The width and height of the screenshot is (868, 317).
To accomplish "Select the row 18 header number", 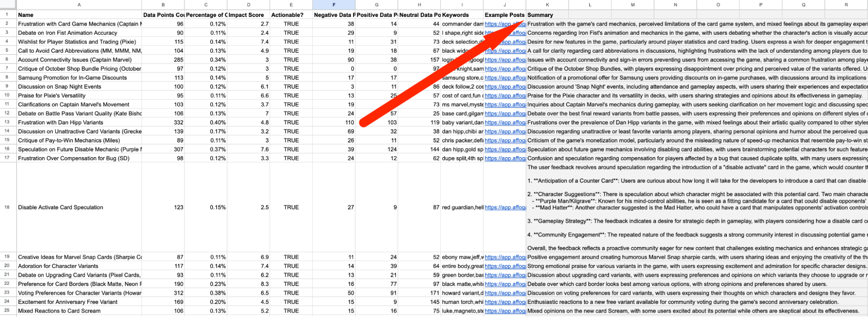I will (x=7, y=208).
